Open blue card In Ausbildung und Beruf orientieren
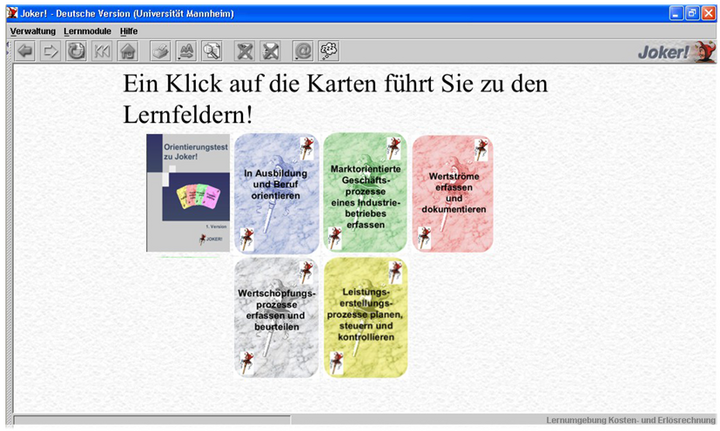The width and height of the screenshot is (720, 431). 276,193
